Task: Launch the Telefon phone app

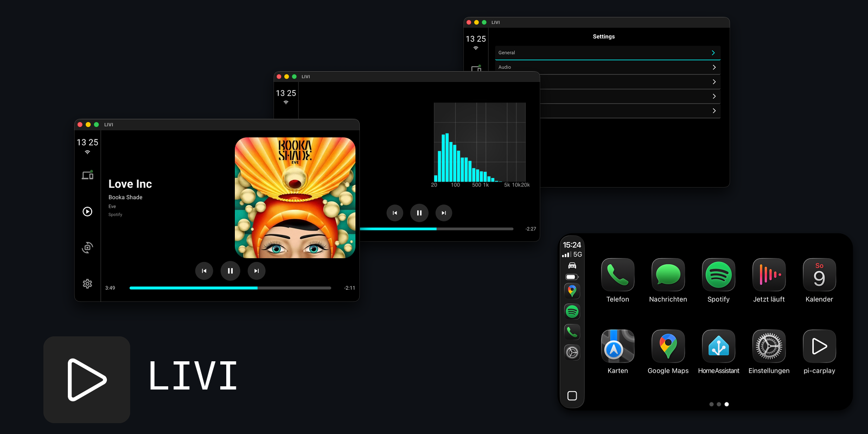Action: (x=617, y=275)
